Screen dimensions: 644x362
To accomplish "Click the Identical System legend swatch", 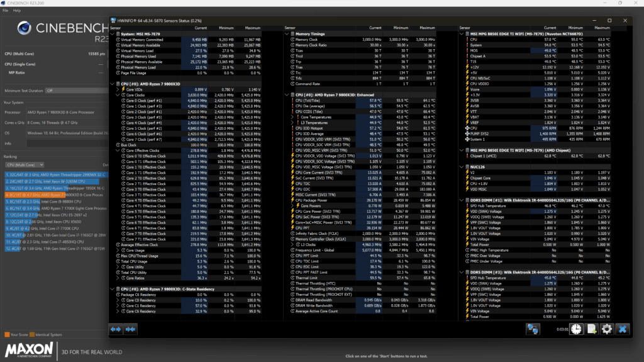I will (x=32, y=334).
